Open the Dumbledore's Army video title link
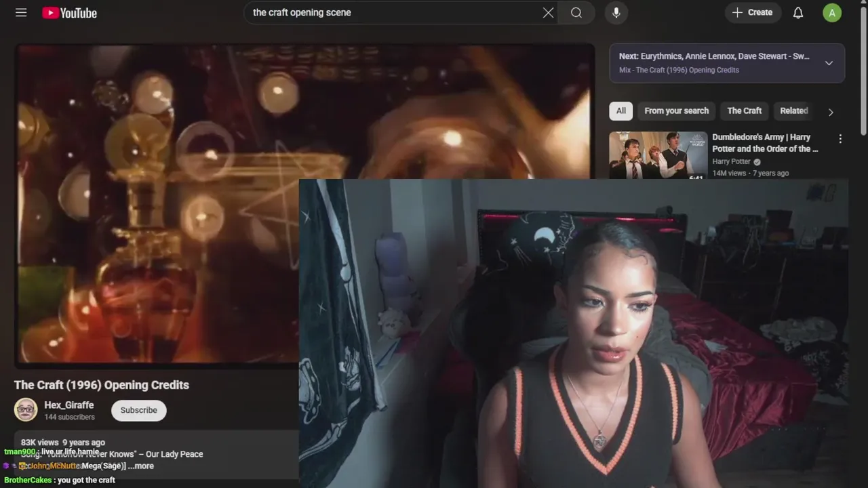The height and width of the screenshot is (488, 868). point(765,143)
